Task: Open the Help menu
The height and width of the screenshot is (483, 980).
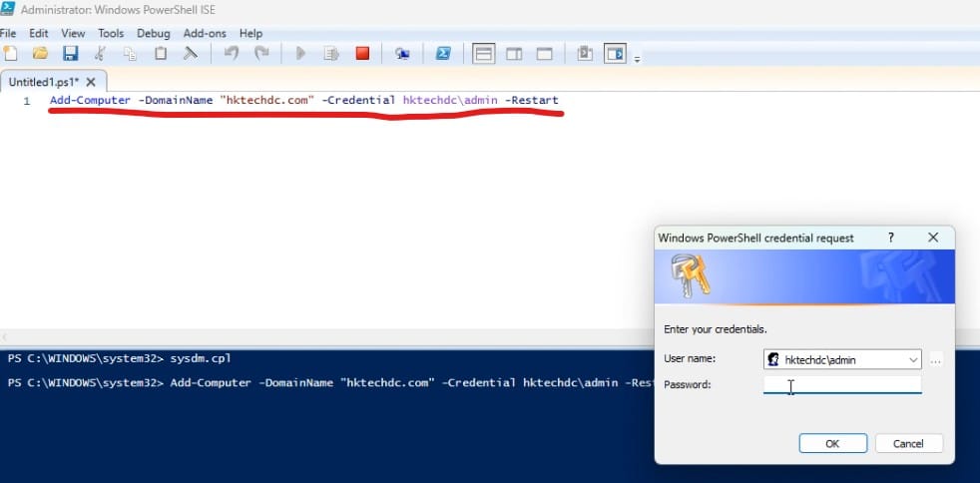Action: click(251, 33)
